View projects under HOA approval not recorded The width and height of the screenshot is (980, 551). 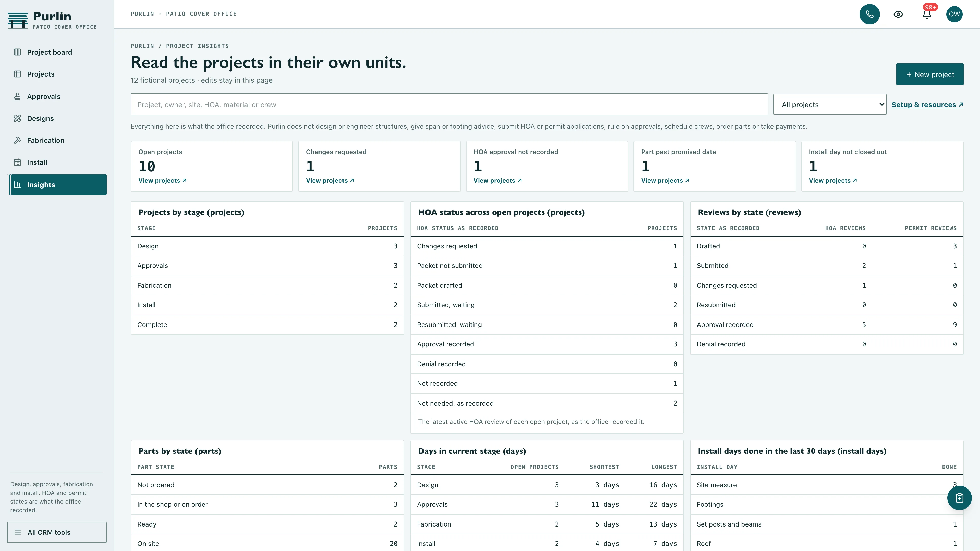498,181
